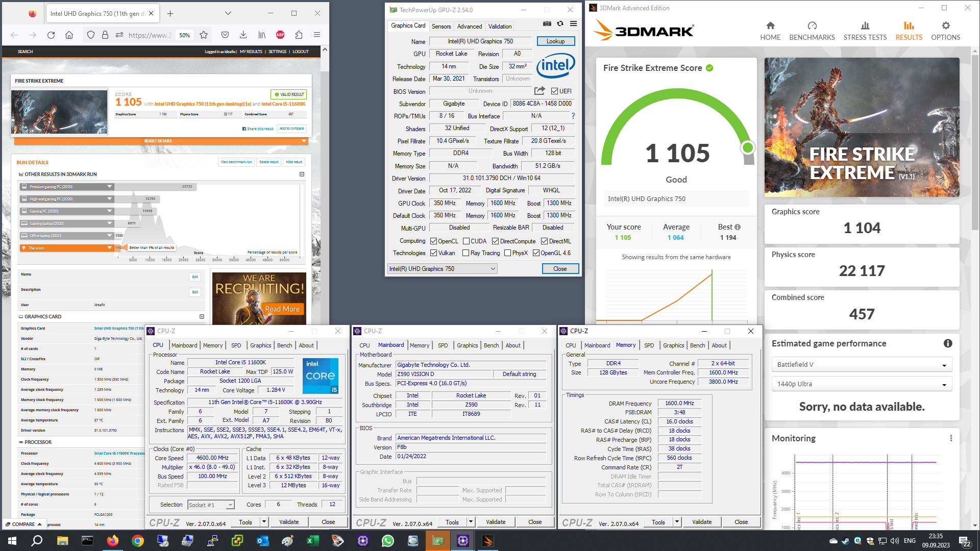This screenshot has width=980, height=551.
Task: Toggle CUDA checkbox in GPU-Z
Action: (465, 241)
